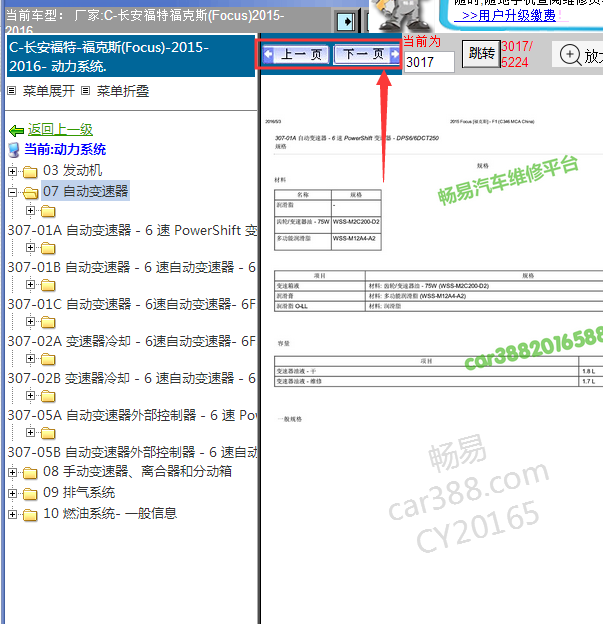Click the 09 排气系统 folder icon
The width and height of the screenshot is (603, 624).
click(x=30, y=494)
